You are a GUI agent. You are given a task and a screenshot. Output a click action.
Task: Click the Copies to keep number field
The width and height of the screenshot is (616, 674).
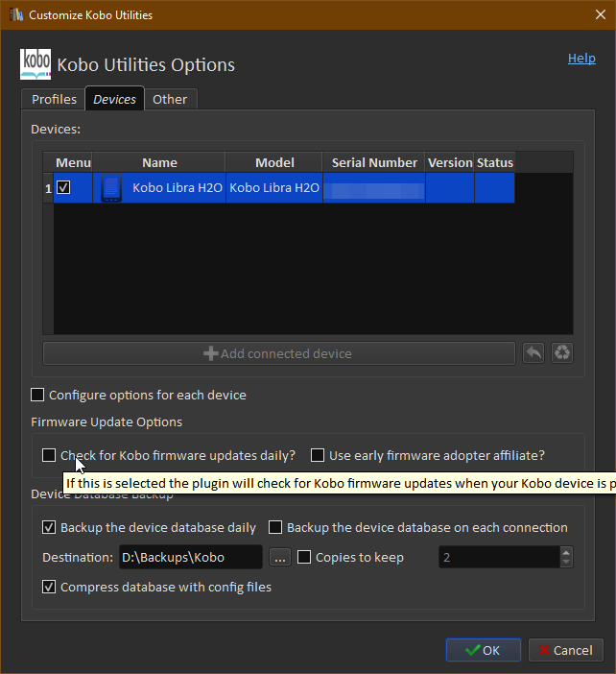click(x=500, y=557)
